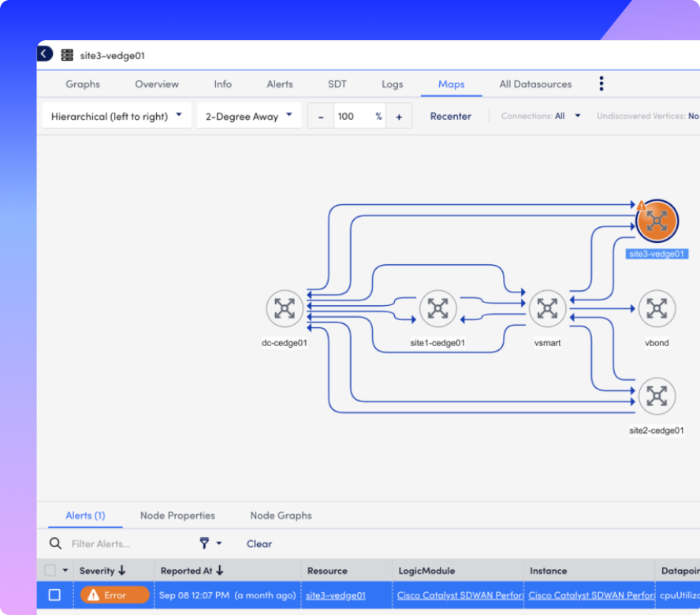Click the Resource column header
The image size is (700, 615).
(x=327, y=570)
